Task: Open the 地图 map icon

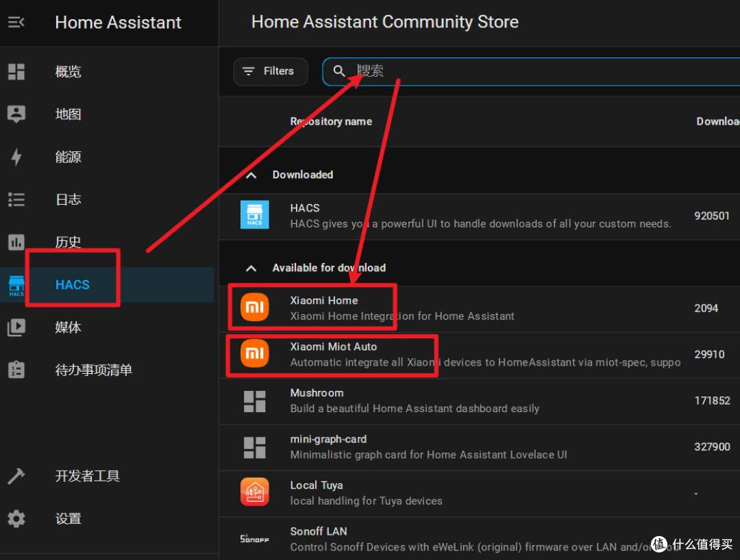Action: click(16, 114)
